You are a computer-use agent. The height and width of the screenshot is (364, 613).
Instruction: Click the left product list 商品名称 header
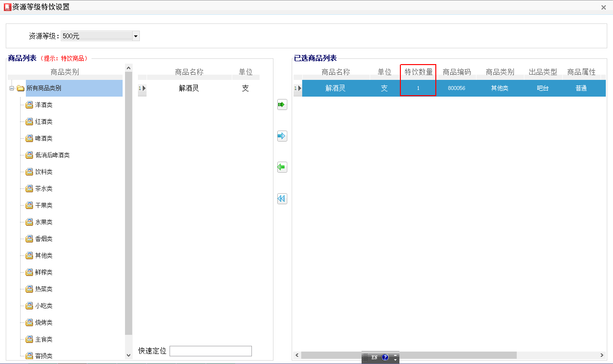189,72
